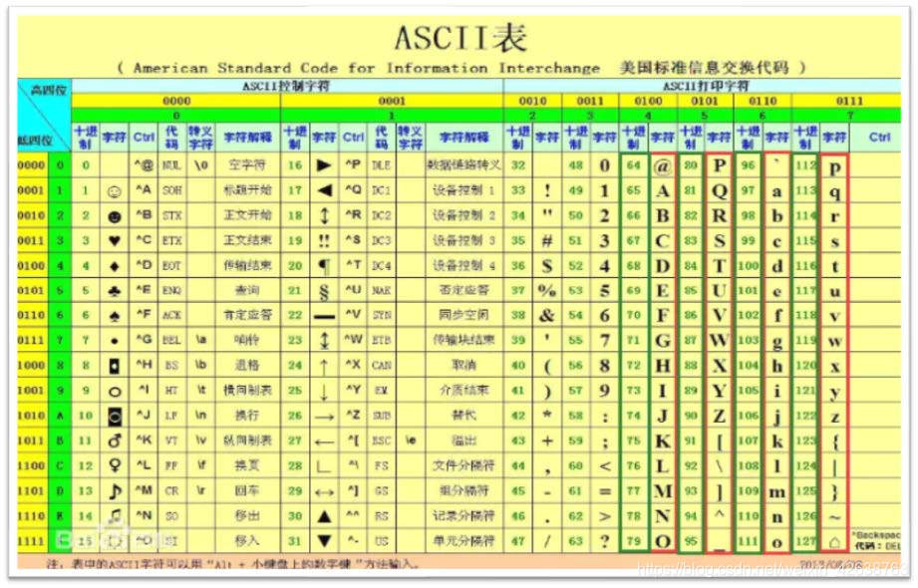Click the pilcrow ¶ for decimal 20
The height and width of the screenshot is (588, 918).
(324, 266)
